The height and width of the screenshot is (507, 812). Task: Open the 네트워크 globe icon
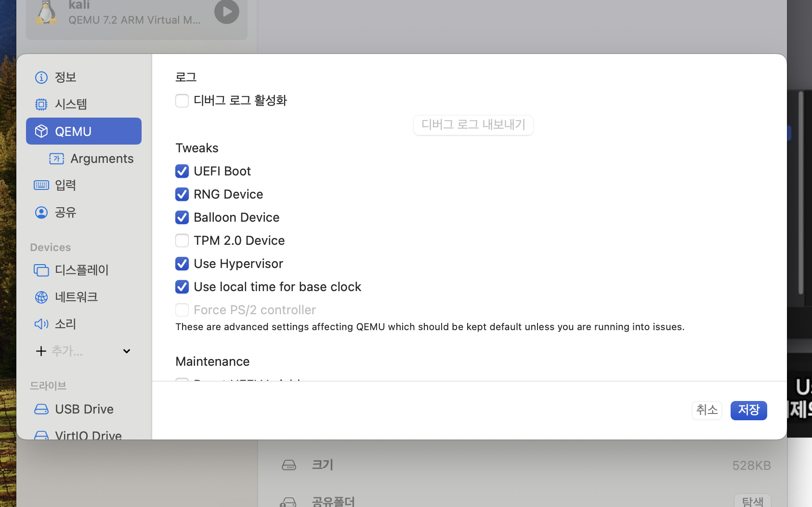point(41,297)
